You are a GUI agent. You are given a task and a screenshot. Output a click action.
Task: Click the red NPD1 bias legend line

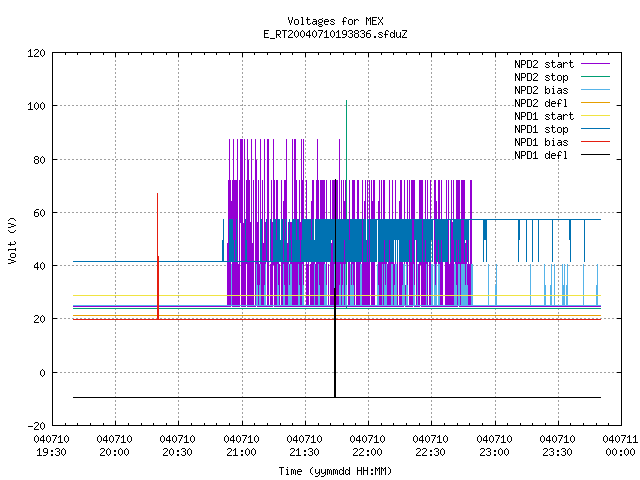tap(595, 142)
